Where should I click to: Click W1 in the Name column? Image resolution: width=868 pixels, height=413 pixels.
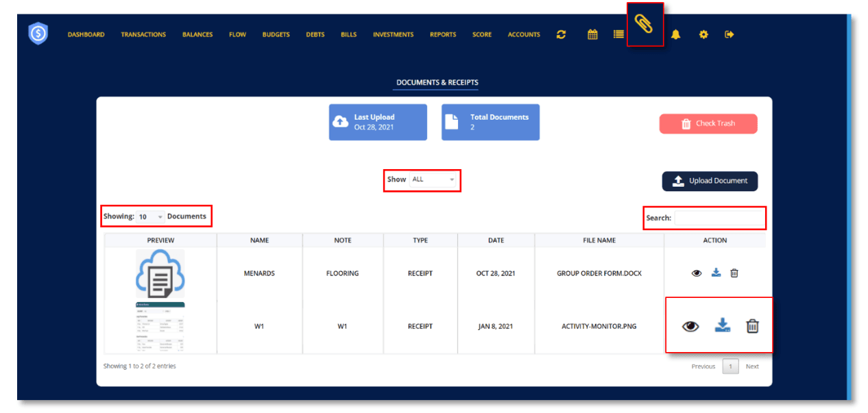[x=259, y=327]
